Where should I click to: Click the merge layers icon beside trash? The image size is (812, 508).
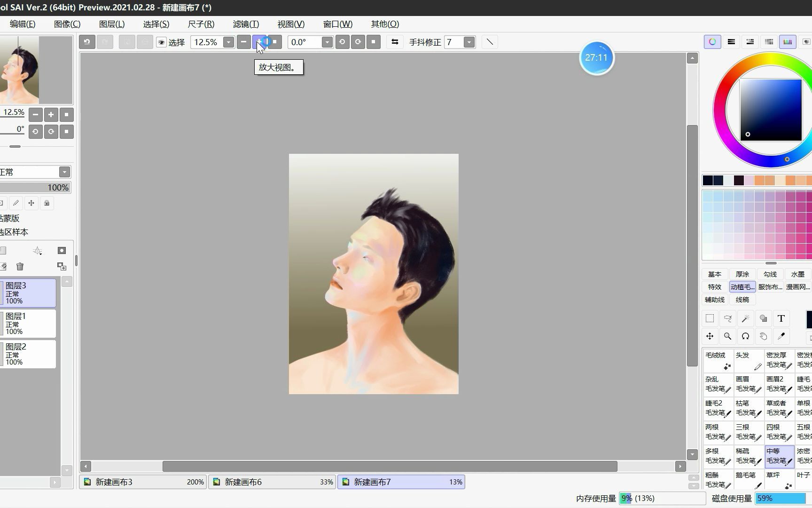62,267
